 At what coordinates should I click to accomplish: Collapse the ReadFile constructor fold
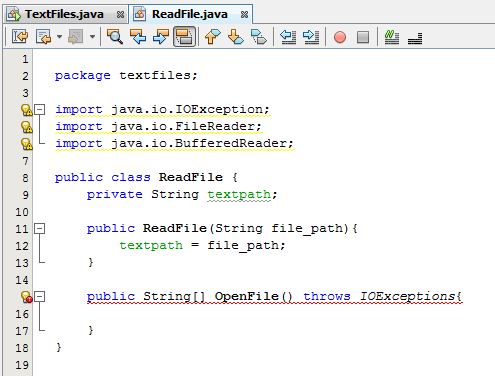click(x=40, y=228)
